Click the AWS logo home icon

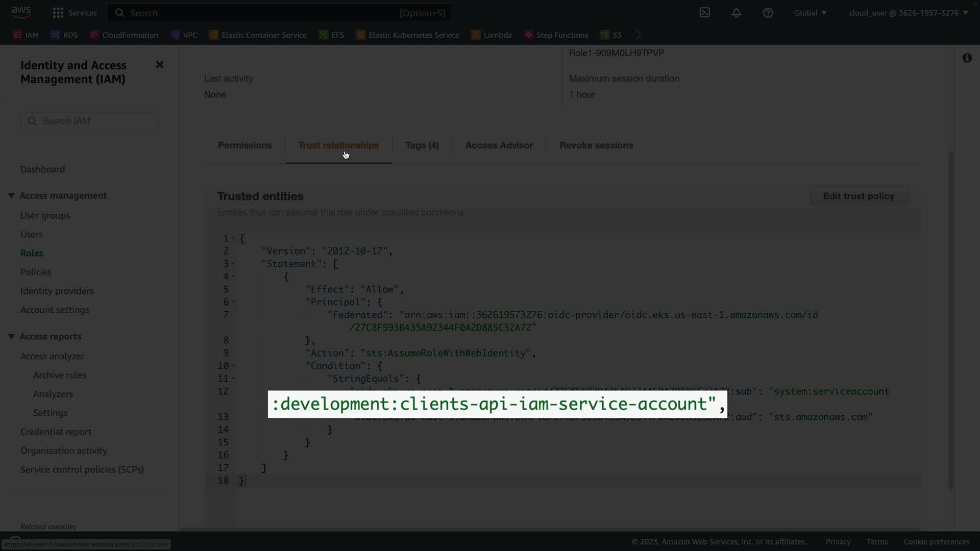[x=21, y=12]
